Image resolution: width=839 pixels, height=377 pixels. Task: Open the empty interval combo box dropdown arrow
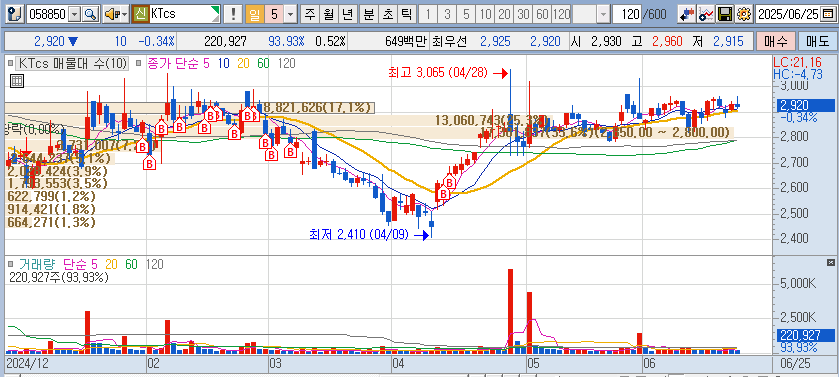click(x=604, y=14)
